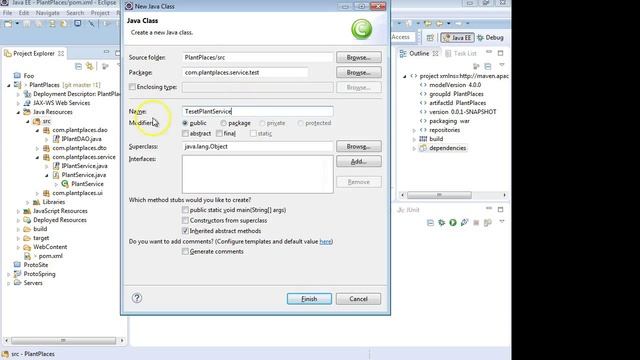640x360 pixels.
Task: Switch to the Task List tab
Action: (461, 53)
